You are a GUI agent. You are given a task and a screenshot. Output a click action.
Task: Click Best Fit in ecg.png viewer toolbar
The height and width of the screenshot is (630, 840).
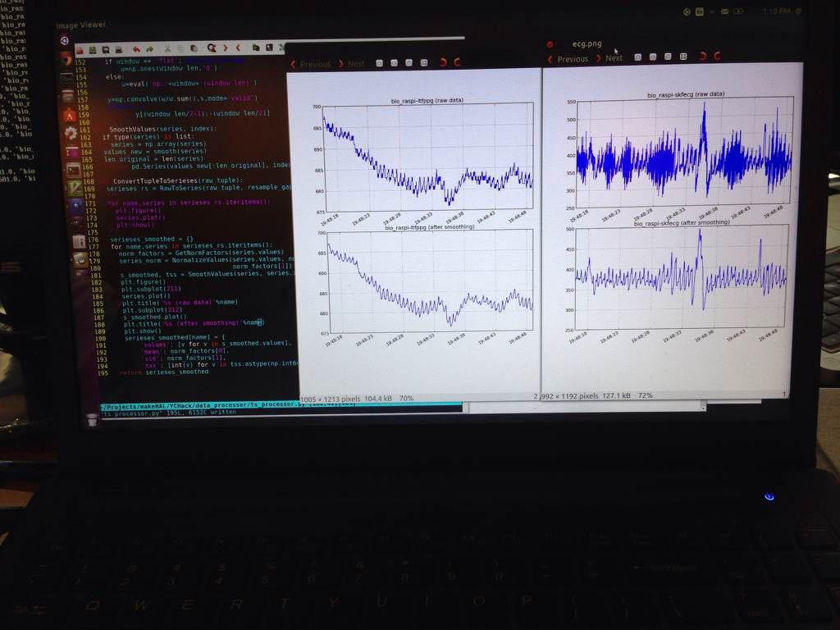click(x=683, y=57)
